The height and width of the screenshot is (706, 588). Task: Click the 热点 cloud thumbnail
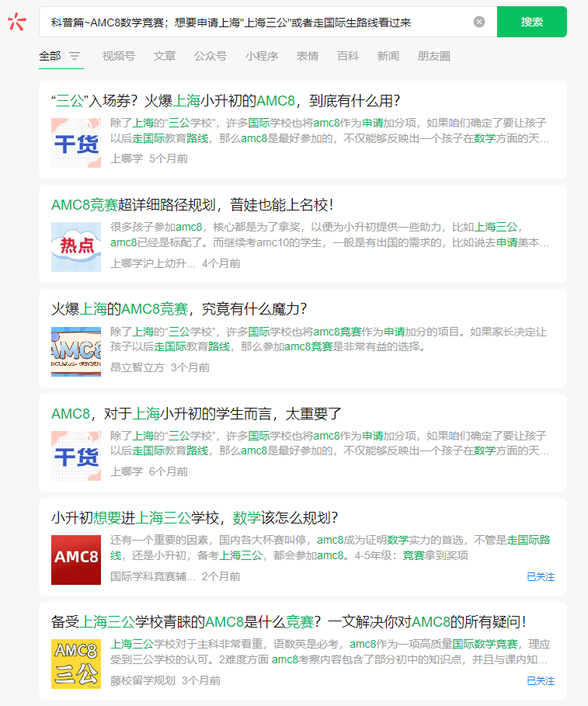coord(76,247)
